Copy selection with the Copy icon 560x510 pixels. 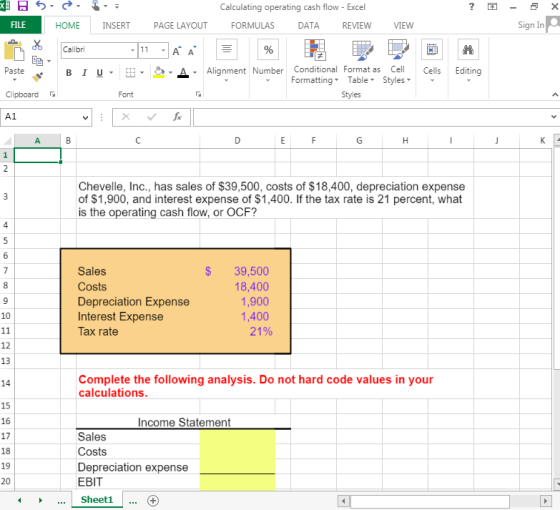click(37, 61)
